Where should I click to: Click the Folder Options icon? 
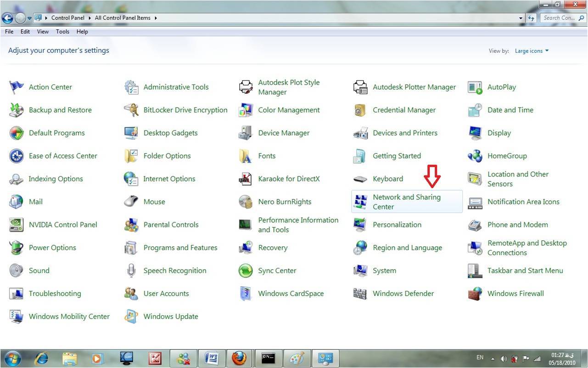tap(131, 156)
